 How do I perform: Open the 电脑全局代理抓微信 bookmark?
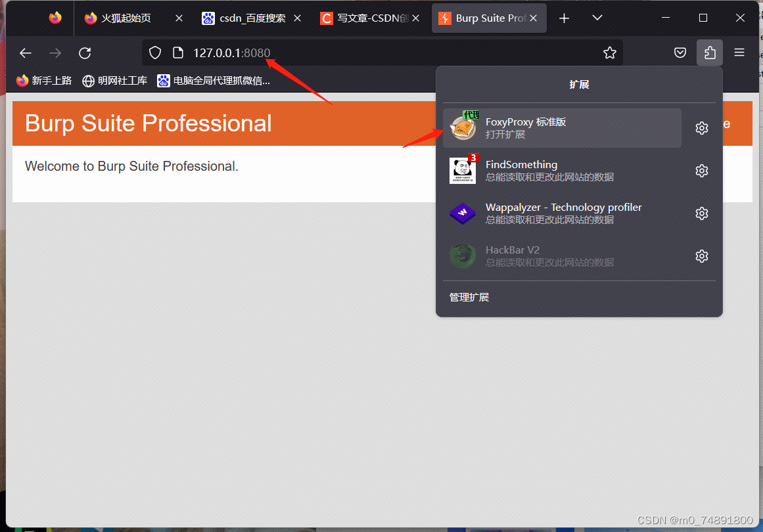[213, 80]
